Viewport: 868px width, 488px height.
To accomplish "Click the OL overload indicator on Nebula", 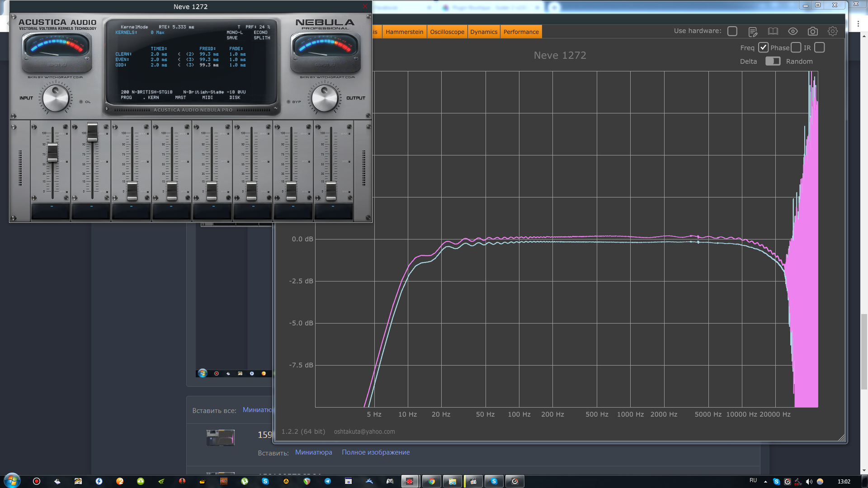I will [x=81, y=102].
